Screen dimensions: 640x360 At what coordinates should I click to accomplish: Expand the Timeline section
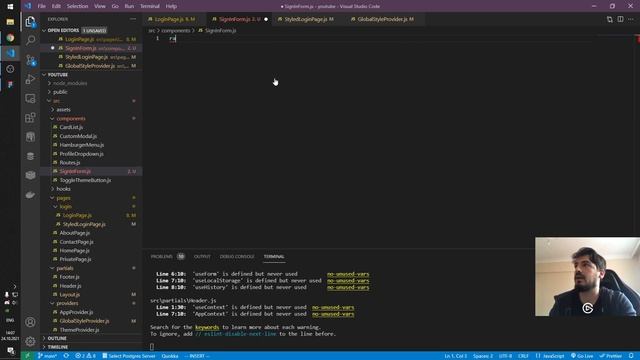click(x=58, y=347)
